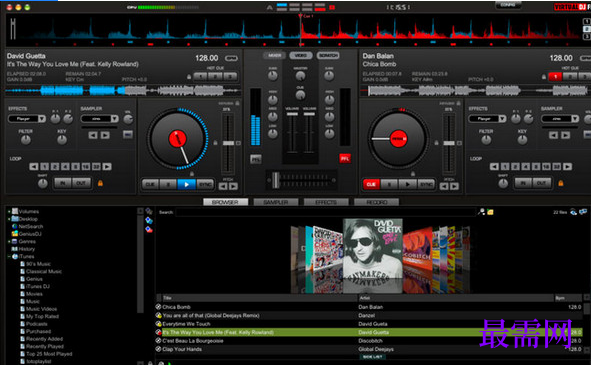Click the search input field
This screenshot has height=365, width=591.
pos(326,212)
